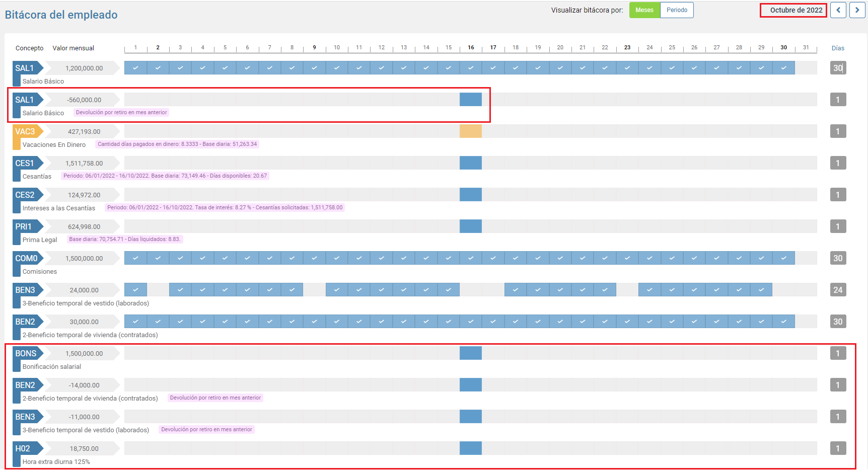
Task: Click day 23 in the calendar header
Action: pyautogui.click(x=627, y=47)
